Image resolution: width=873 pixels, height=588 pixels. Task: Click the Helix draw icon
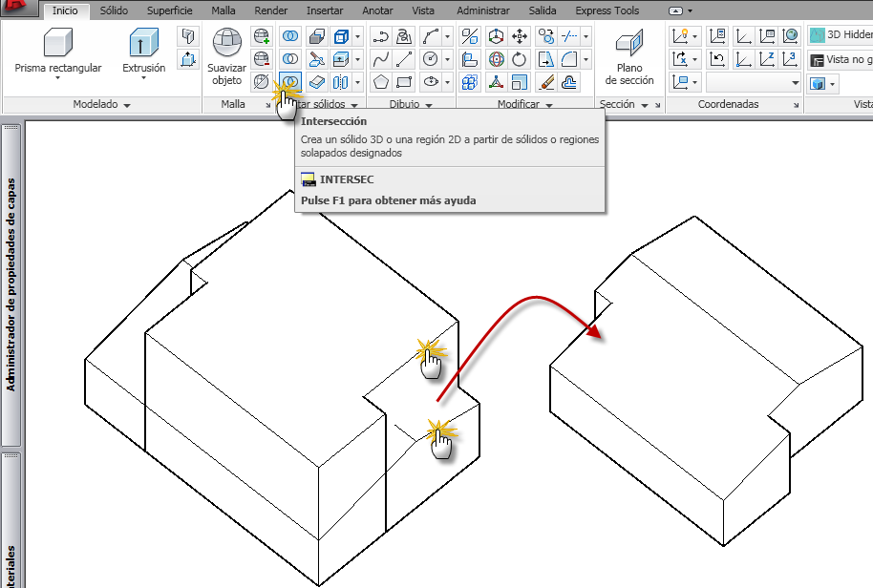[404, 36]
